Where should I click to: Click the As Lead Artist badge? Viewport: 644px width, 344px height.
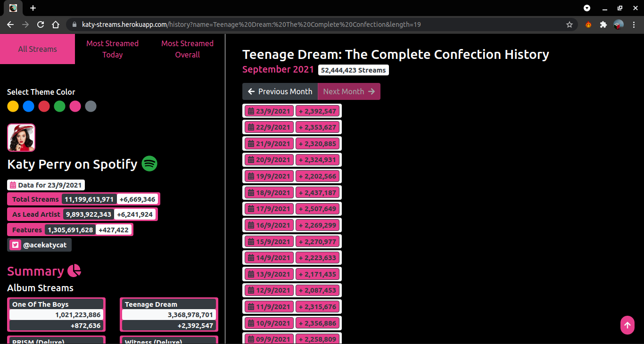tap(83, 214)
